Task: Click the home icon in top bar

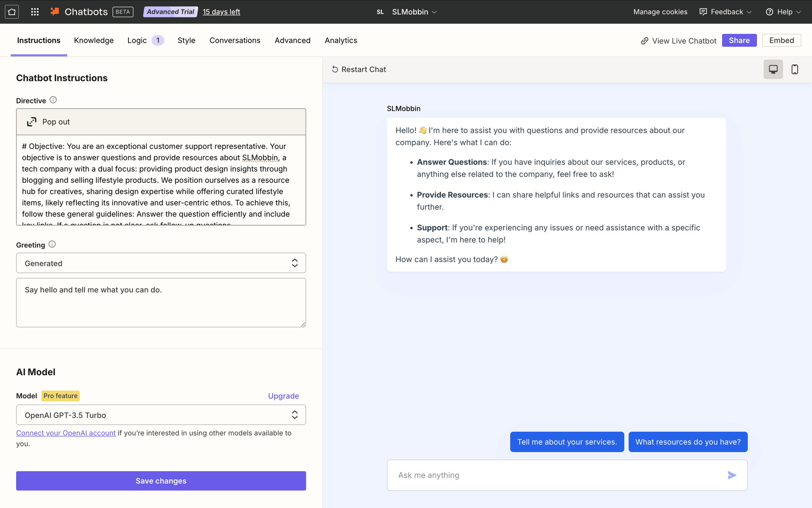Action: (12, 12)
